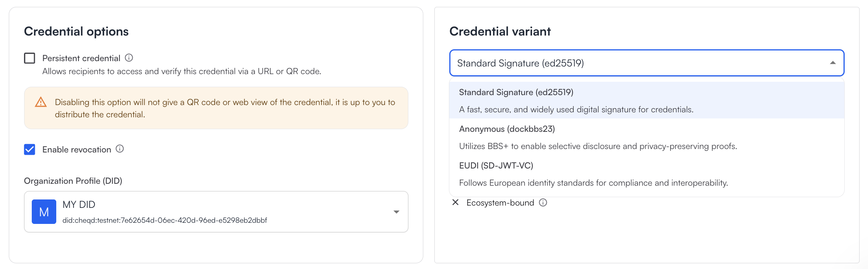Image resolution: width=868 pixels, height=269 pixels.
Task: Click the blue M avatar for MY DID
Action: 44,212
